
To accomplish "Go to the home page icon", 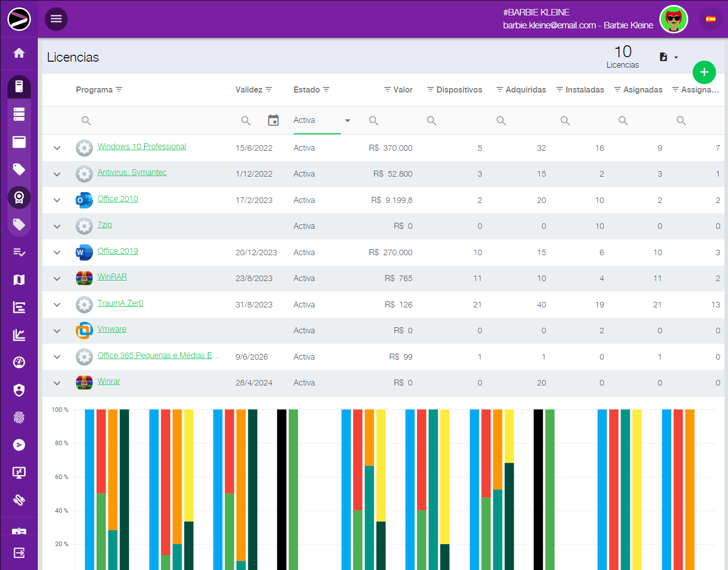I will coord(19,53).
